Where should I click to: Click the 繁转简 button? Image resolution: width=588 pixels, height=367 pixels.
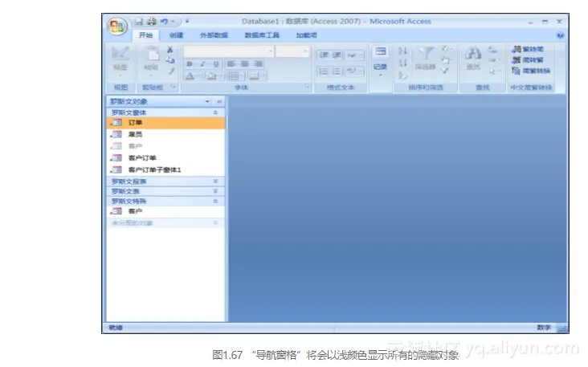point(528,49)
